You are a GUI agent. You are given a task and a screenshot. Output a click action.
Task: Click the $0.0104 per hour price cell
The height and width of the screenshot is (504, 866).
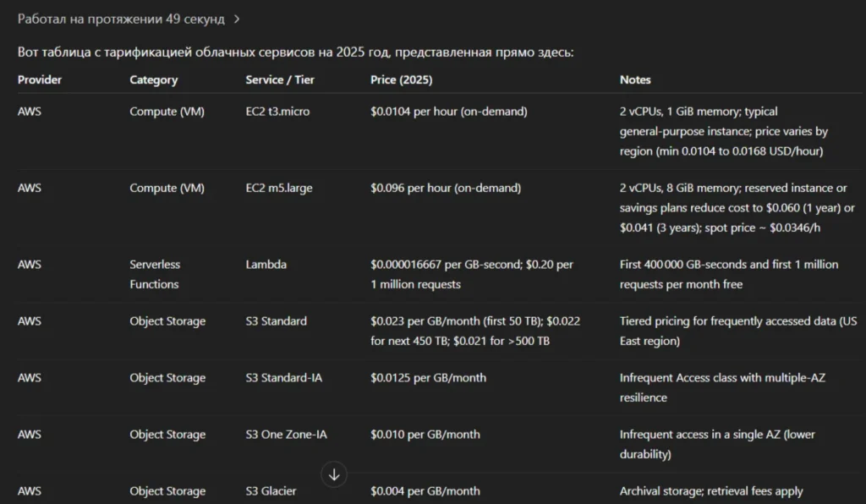pos(449,112)
